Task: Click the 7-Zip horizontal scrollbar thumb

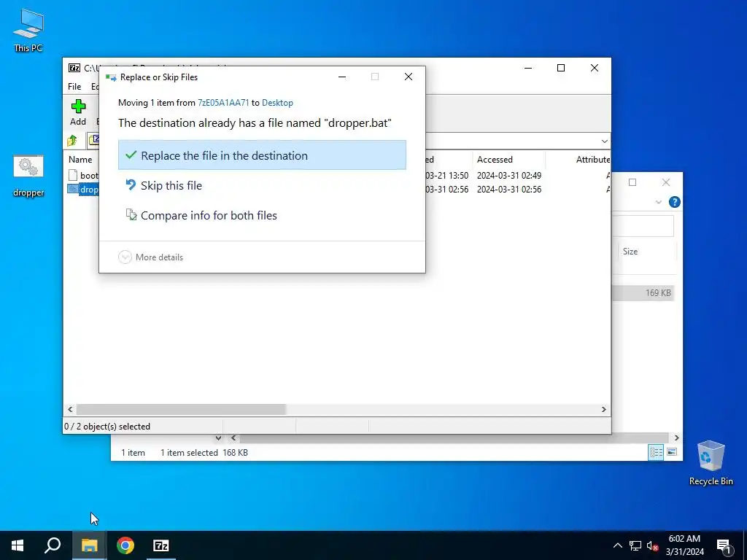Action: tap(181, 409)
